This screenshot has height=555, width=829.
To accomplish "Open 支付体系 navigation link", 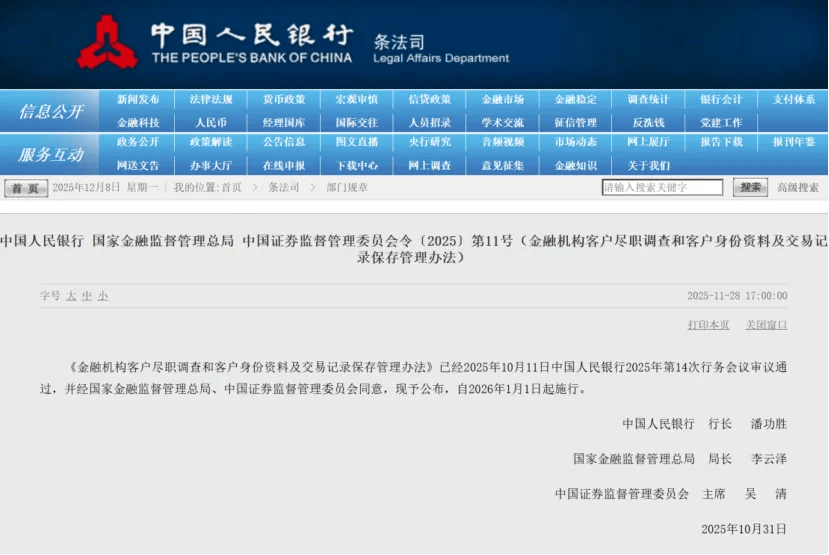I will click(x=793, y=100).
